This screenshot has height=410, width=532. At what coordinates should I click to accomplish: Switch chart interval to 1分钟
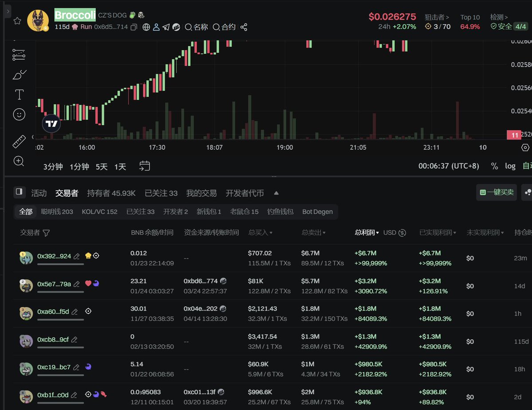point(79,167)
